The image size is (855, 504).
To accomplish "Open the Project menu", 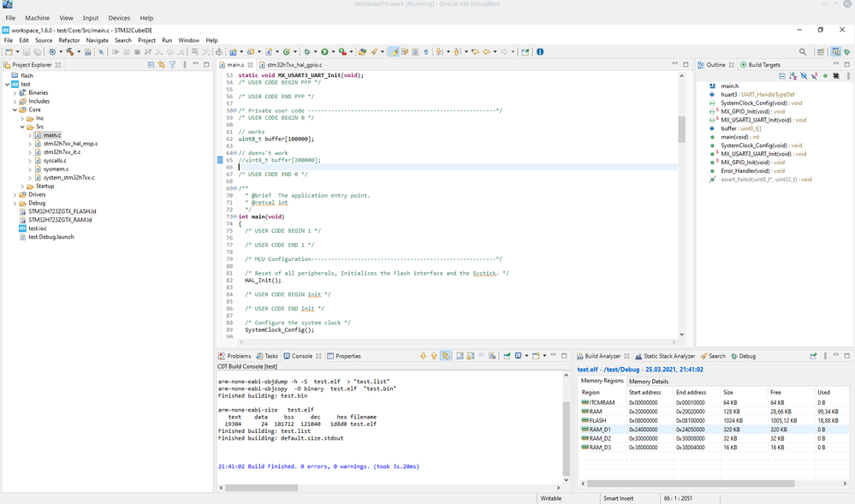I will [x=146, y=40].
